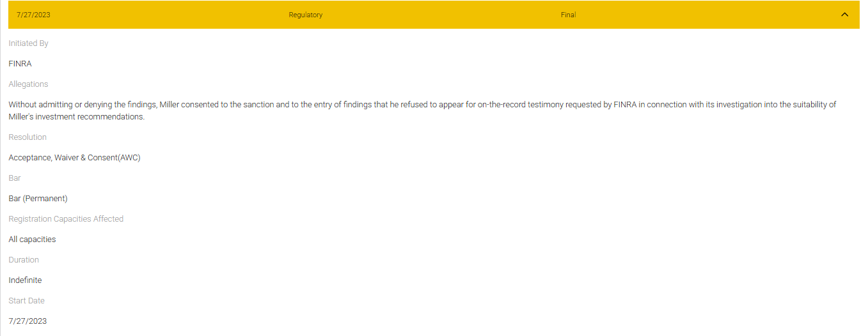Select the Start Date field label

point(26,301)
